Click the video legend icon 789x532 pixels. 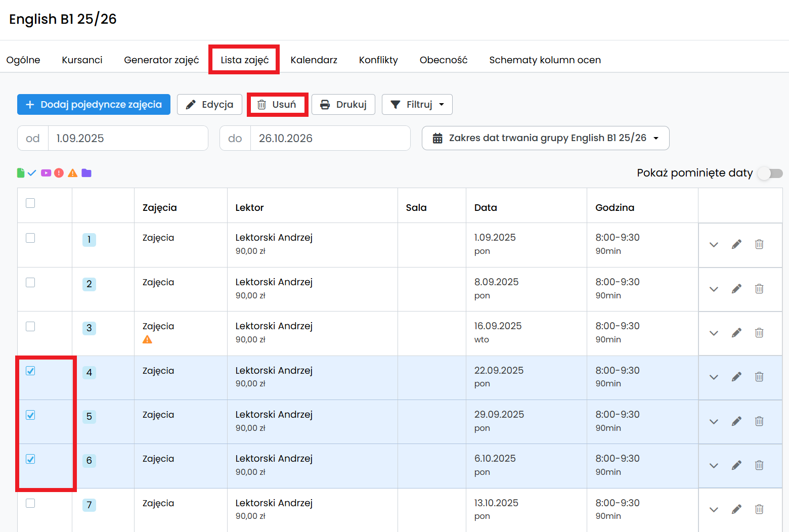click(46, 173)
